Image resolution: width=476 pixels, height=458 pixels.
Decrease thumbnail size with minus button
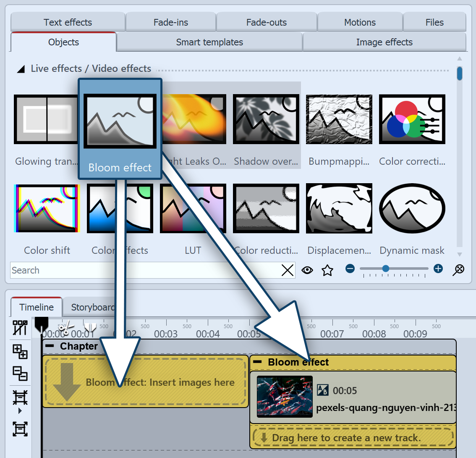[x=350, y=268]
